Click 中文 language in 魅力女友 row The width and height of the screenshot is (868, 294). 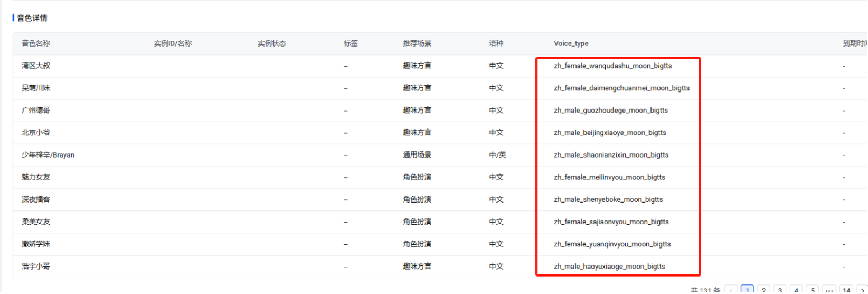[x=496, y=177]
